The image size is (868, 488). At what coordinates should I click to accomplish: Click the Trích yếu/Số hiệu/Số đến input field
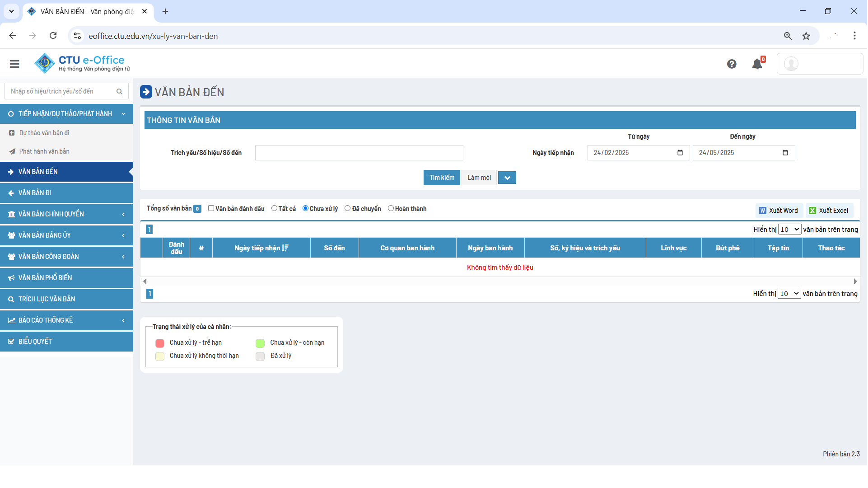click(359, 153)
